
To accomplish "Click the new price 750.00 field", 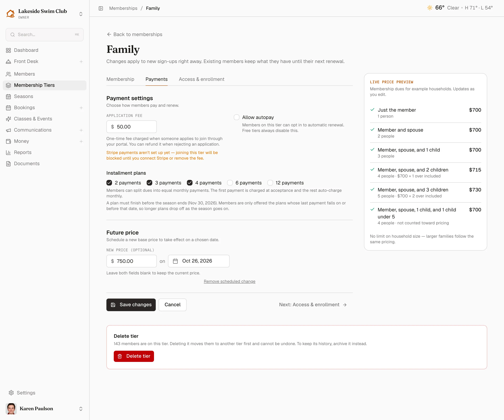I will coord(132,261).
